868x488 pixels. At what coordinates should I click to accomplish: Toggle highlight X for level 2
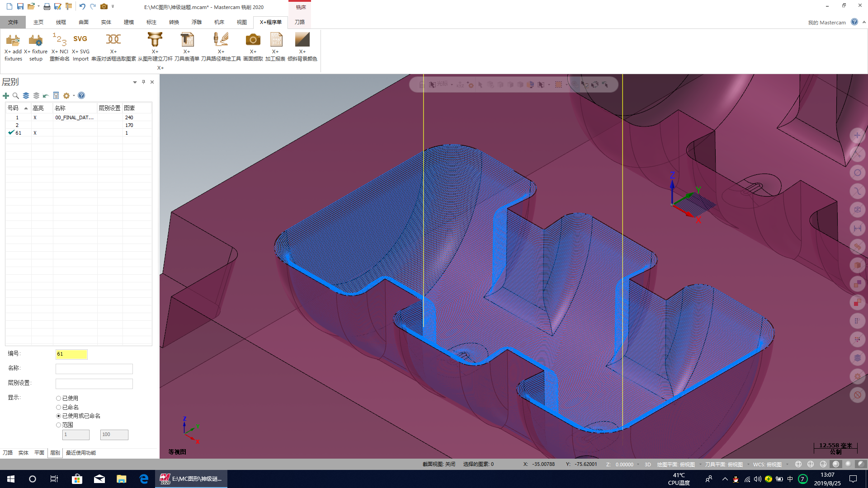point(35,125)
